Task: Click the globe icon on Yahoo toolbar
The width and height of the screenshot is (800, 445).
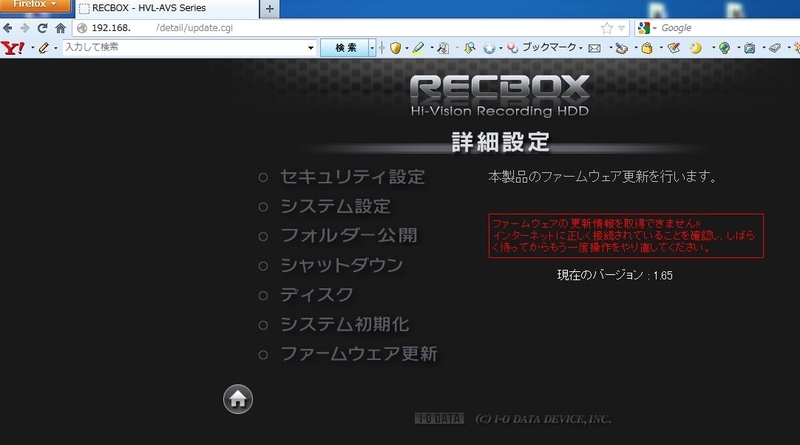Action: (724, 48)
